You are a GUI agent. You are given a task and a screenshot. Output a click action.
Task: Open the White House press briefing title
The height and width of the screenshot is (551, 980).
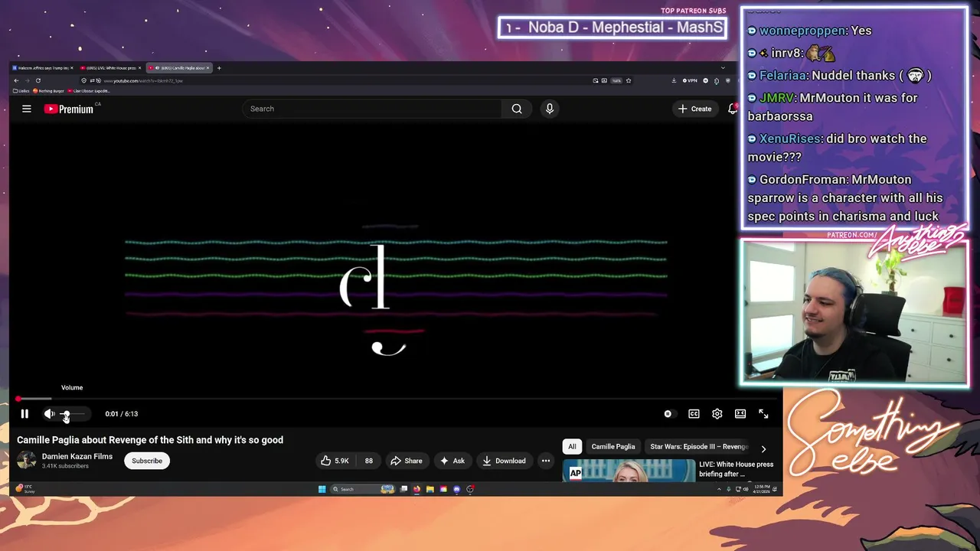(736, 468)
